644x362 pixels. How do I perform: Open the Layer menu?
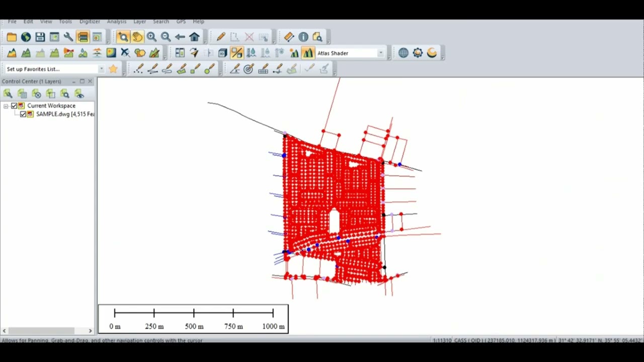click(x=139, y=22)
